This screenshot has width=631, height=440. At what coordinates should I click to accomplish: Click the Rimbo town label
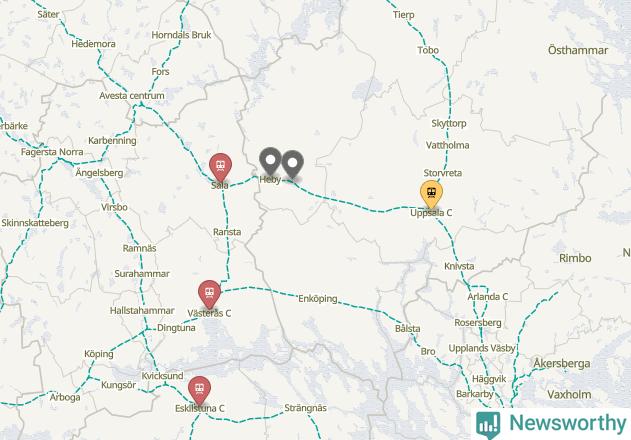(575, 258)
